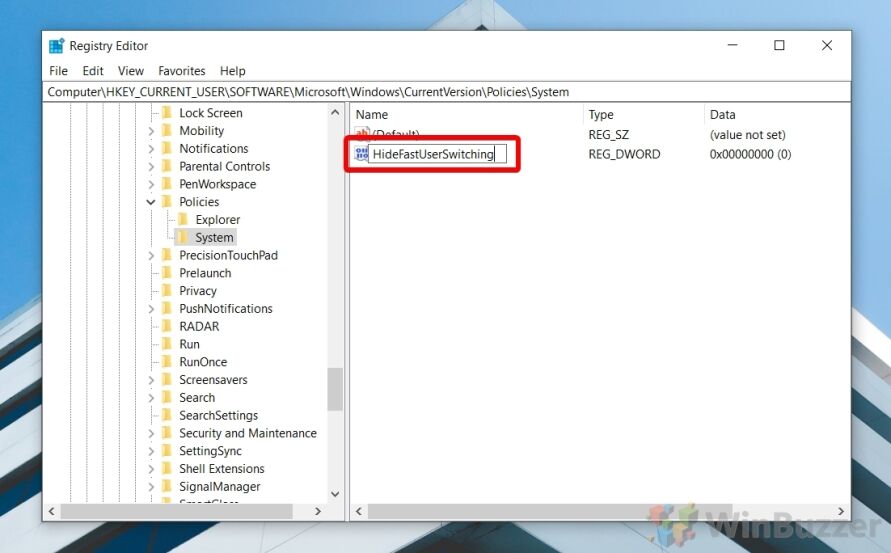Click the SettingSync folder icon
The image size is (891, 553).
click(167, 451)
